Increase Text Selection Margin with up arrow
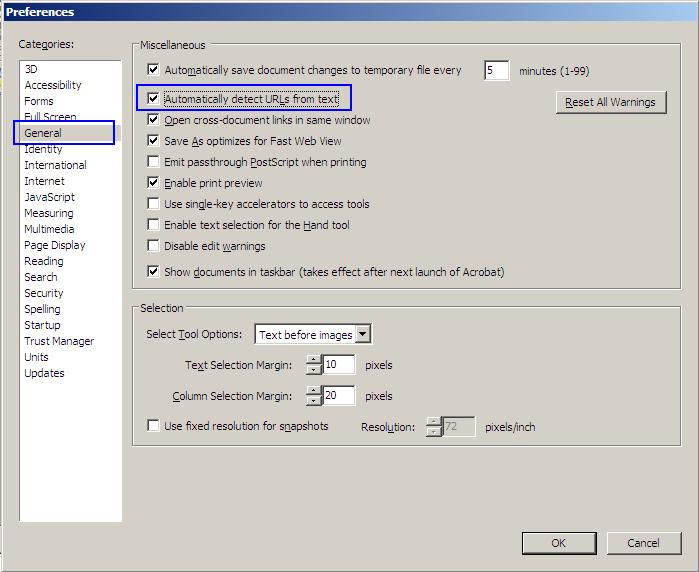 pyautogui.click(x=313, y=360)
